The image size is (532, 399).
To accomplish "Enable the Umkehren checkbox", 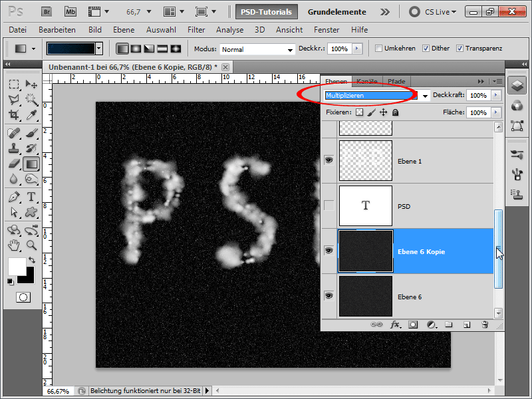I will 378,49.
